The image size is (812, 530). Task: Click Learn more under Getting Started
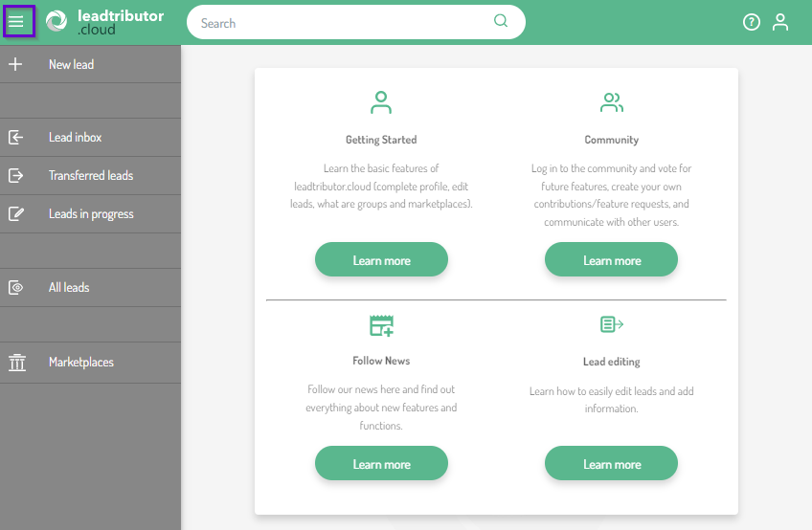coord(381,260)
